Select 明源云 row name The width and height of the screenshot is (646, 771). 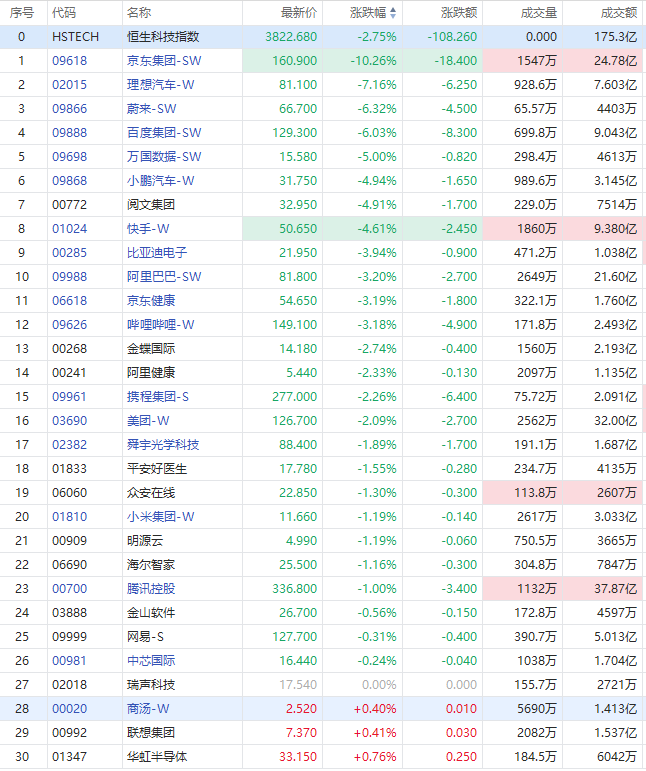point(145,541)
